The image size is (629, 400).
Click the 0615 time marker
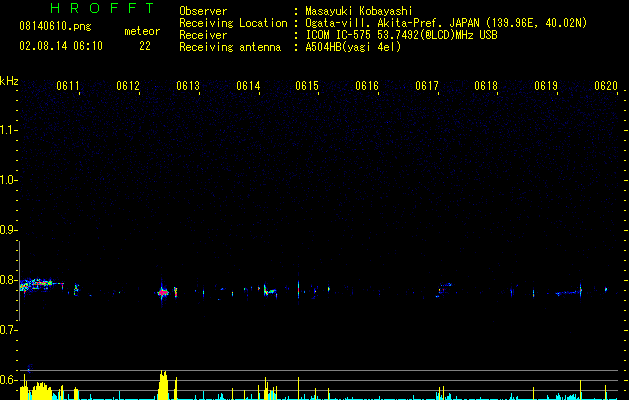307,86
